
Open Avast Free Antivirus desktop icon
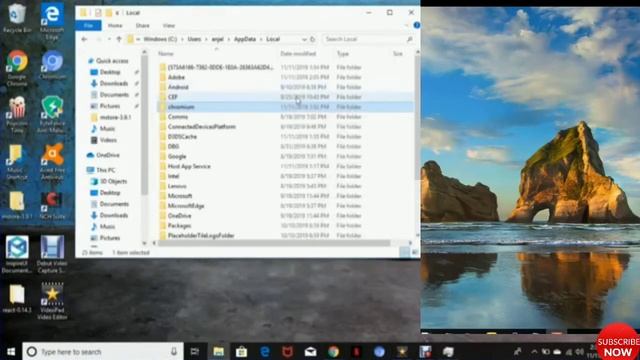(x=52, y=162)
